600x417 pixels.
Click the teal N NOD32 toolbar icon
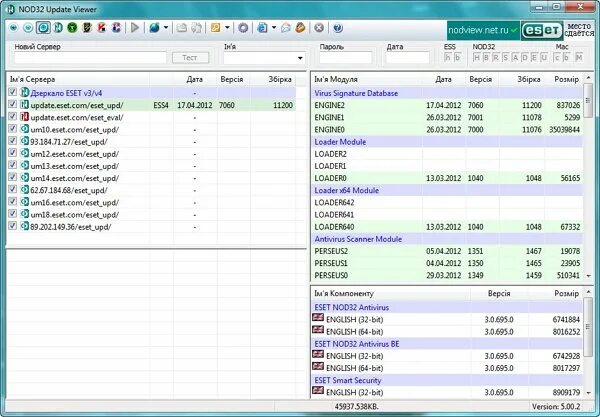[58, 28]
